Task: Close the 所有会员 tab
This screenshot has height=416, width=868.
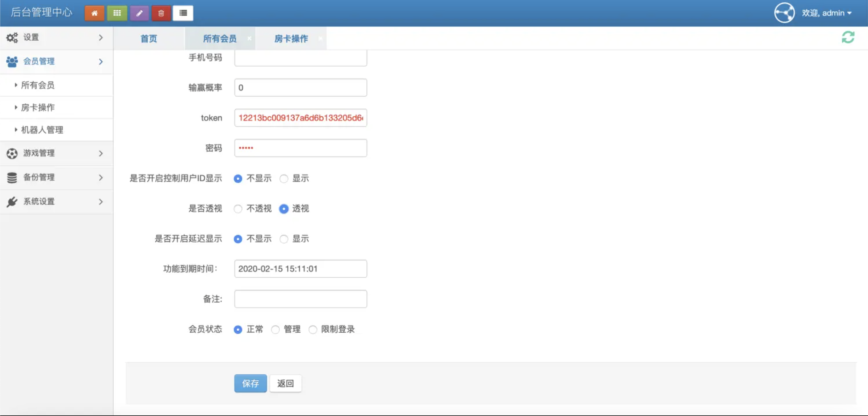Action: (249, 38)
